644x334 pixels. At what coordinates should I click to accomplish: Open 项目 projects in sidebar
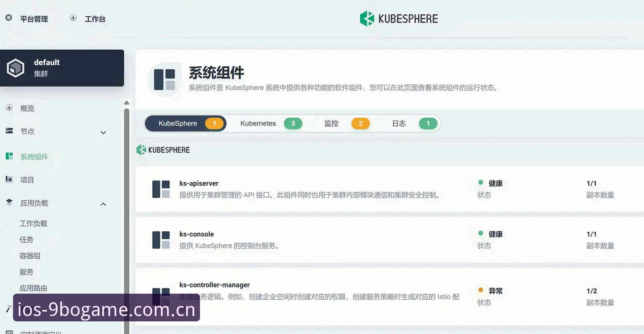point(27,180)
